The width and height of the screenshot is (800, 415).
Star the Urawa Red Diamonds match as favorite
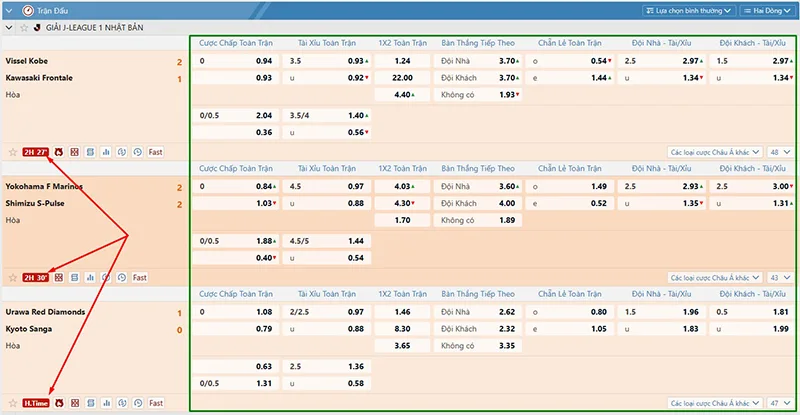13,403
